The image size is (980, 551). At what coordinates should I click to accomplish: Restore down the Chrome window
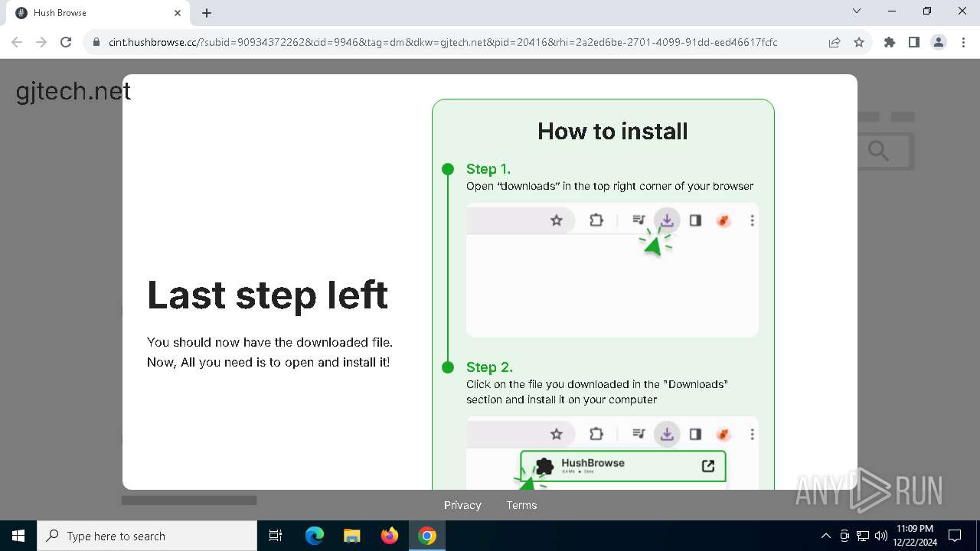[x=927, y=11]
